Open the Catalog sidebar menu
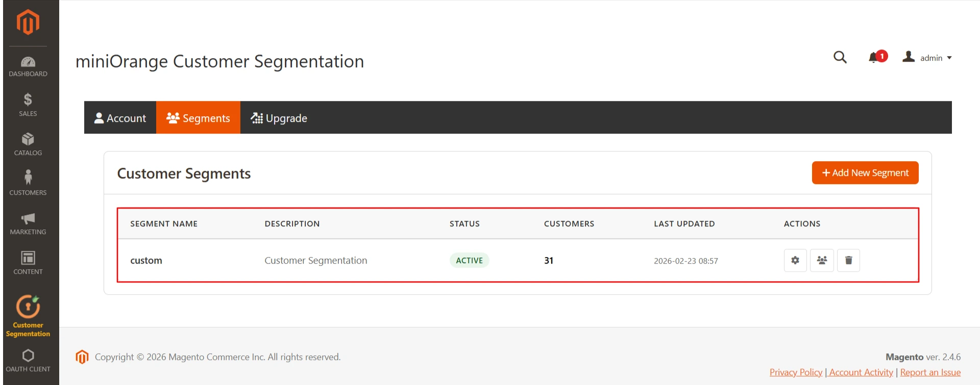980x385 pixels. [28, 145]
